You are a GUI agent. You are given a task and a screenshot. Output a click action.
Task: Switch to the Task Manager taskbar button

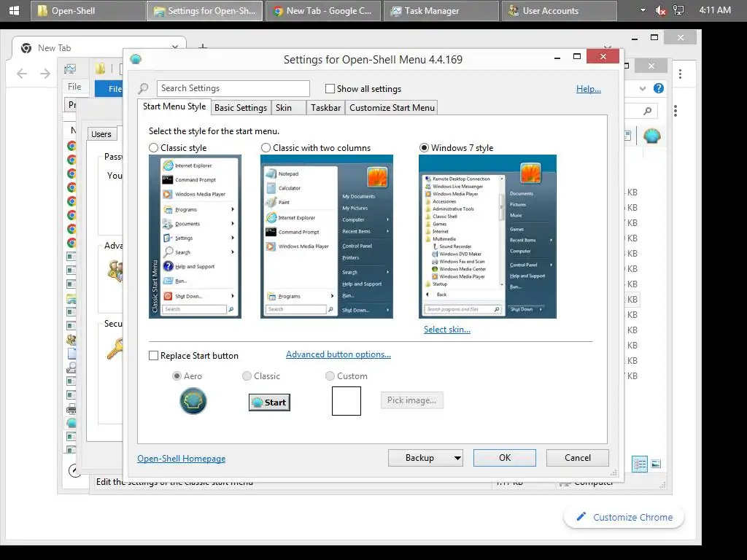(x=441, y=10)
